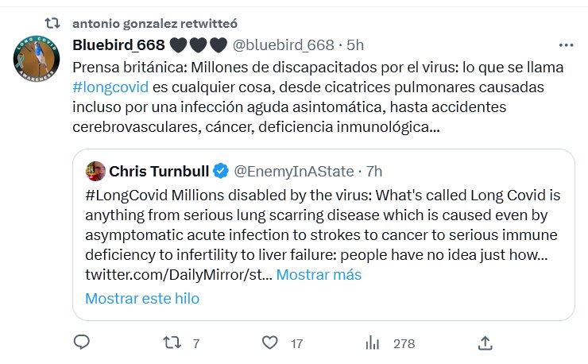The image size is (588, 364).
Task: Open tweet analytics bar chart icon
Action: click(372, 343)
